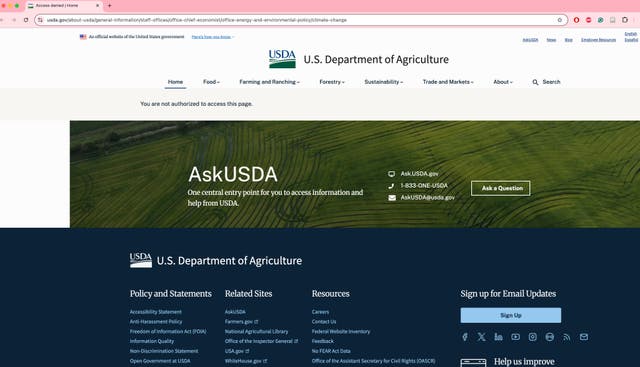Open National Agricultural Library link
This screenshot has width=640, height=367.
click(x=256, y=331)
